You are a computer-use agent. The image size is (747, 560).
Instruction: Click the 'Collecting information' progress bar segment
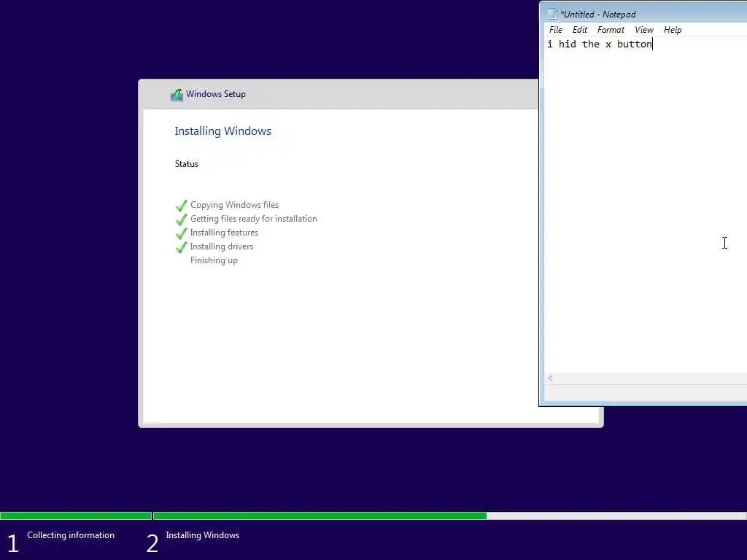76,516
